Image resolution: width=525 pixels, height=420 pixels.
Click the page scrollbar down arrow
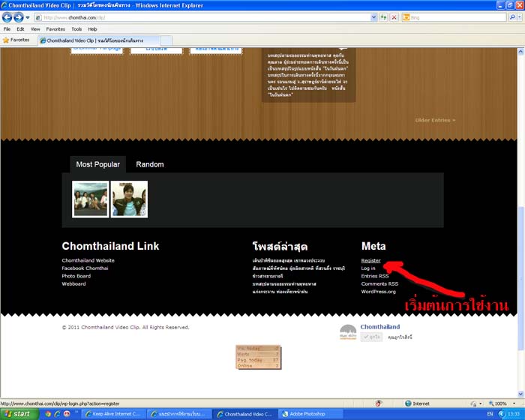pyautogui.click(x=520, y=394)
